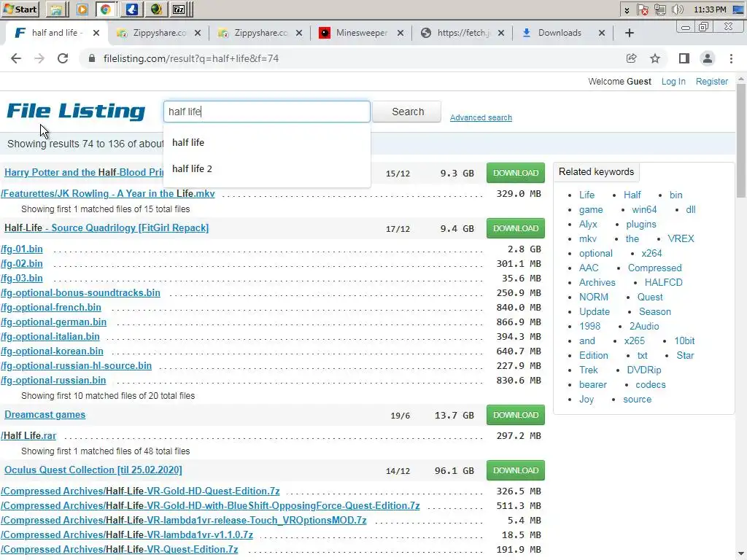Open a new tab with the plus button
Screen dimensions: 747x560
pos(630,33)
